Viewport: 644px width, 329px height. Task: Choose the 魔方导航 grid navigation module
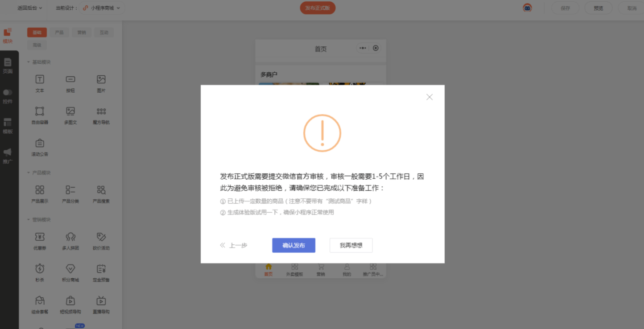point(101,115)
